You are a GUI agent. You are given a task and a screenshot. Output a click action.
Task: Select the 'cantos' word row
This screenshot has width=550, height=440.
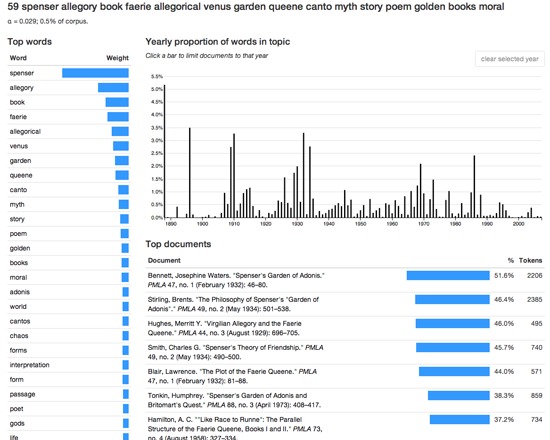(69, 321)
